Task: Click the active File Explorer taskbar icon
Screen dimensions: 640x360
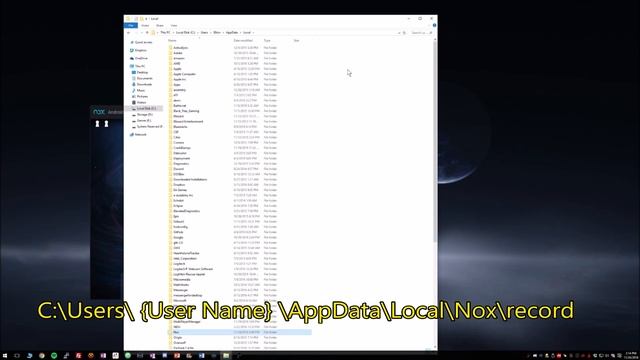Action: coord(226,356)
